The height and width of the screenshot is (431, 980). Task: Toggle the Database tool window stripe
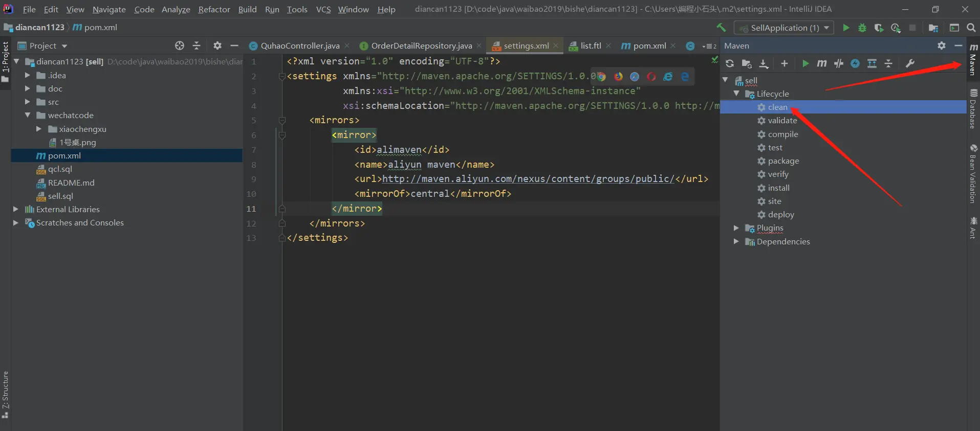coord(973,109)
